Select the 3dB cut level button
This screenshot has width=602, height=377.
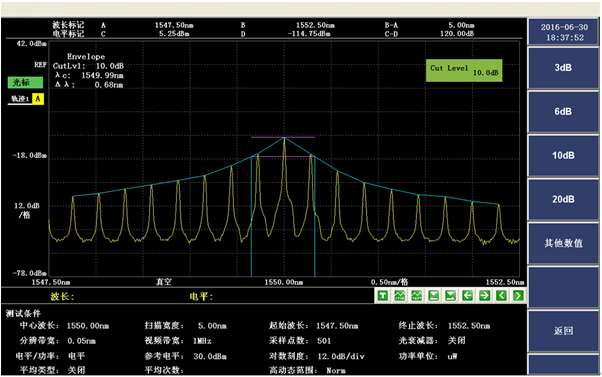[563, 68]
